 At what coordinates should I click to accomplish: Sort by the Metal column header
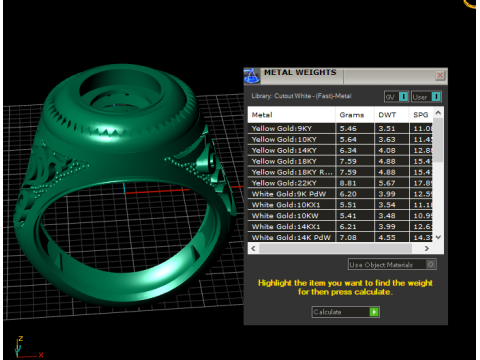pyautogui.click(x=291, y=115)
